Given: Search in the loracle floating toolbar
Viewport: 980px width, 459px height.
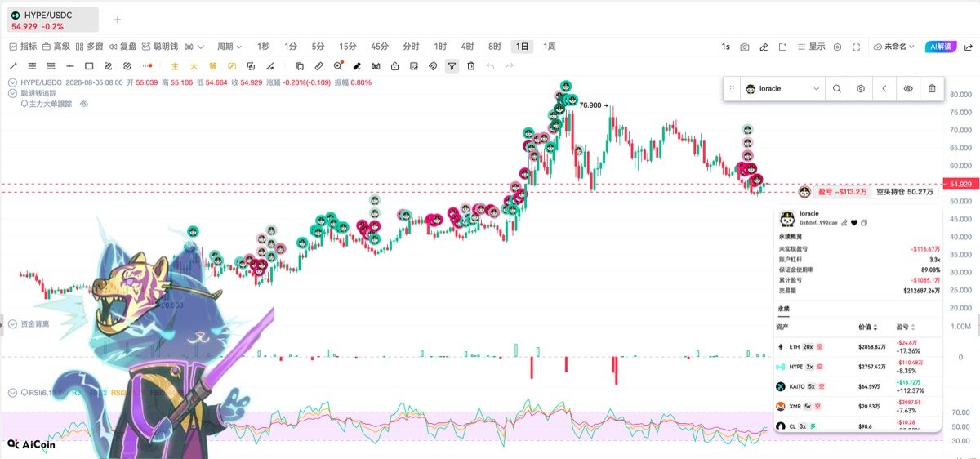Looking at the screenshot, I should [x=837, y=88].
